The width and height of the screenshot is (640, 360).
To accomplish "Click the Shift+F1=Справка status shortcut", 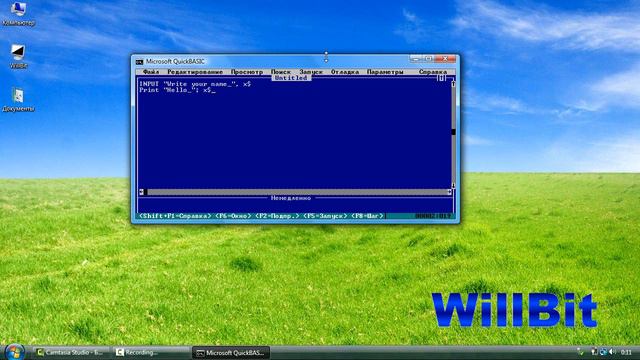I will [175, 216].
